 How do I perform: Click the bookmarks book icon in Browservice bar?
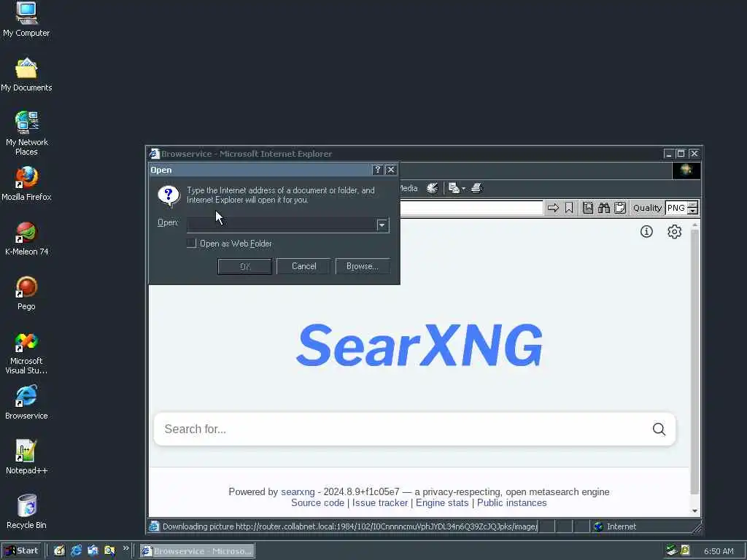click(588, 208)
